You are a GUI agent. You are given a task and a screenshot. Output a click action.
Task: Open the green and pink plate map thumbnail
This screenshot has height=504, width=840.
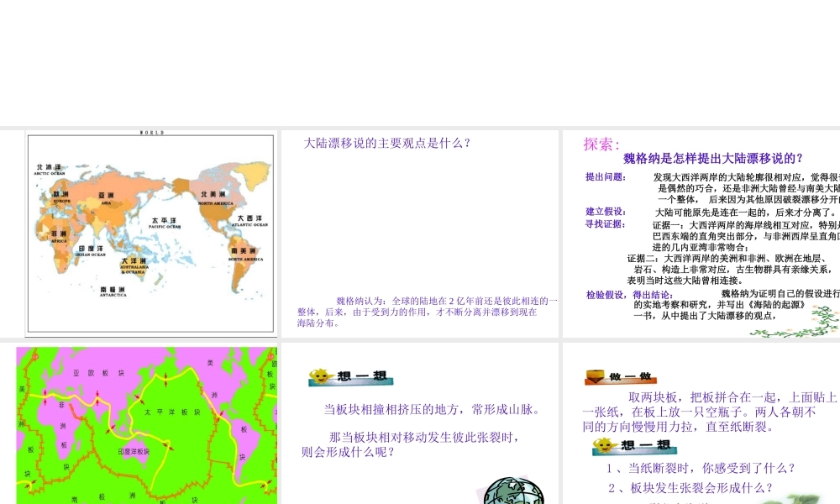pyautogui.click(x=147, y=425)
